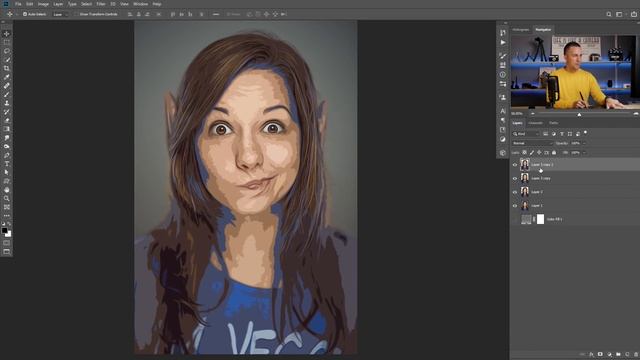640x360 pixels.
Task: Lock image pixels brush icon
Action: [532, 153]
